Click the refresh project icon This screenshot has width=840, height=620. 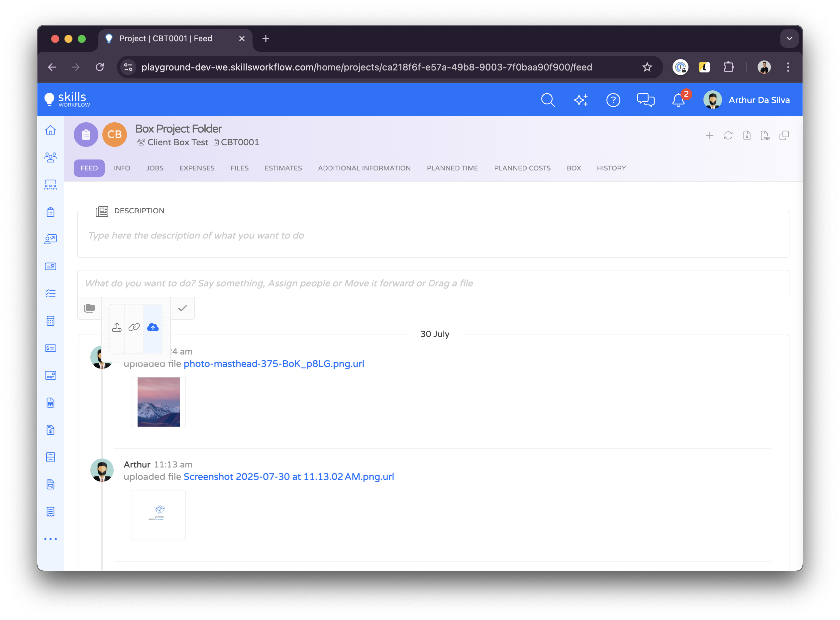tap(728, 136)
